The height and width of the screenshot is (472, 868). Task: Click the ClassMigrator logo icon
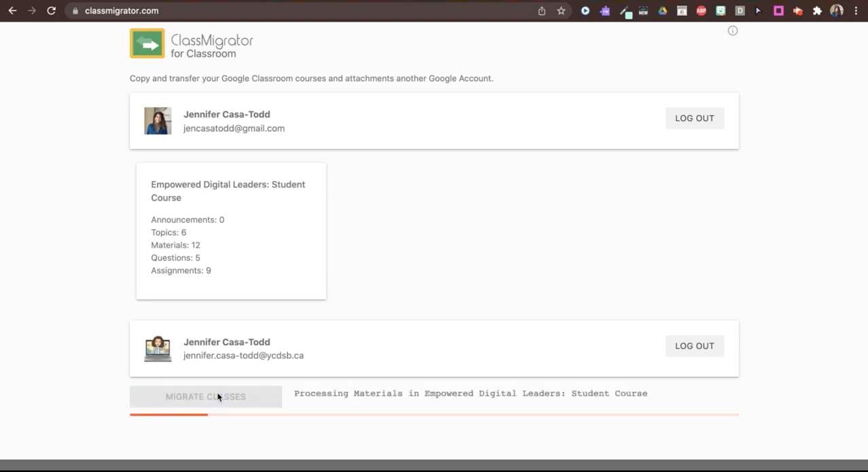point(147,44)
